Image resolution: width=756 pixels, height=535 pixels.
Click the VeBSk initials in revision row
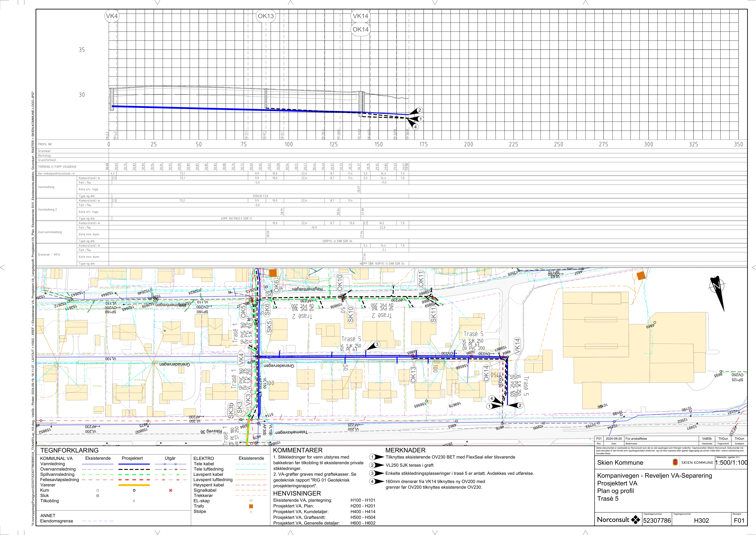pyautogui.click(x=707, y=439)
